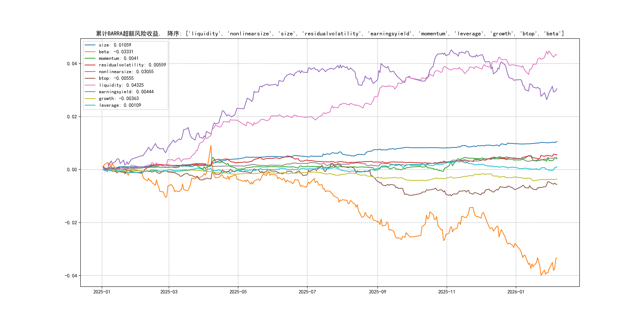The image size is (644, 322).
Task: Click the cyan leverage legend line swatch
Action: pyautogui.click(x=90, y=105)
